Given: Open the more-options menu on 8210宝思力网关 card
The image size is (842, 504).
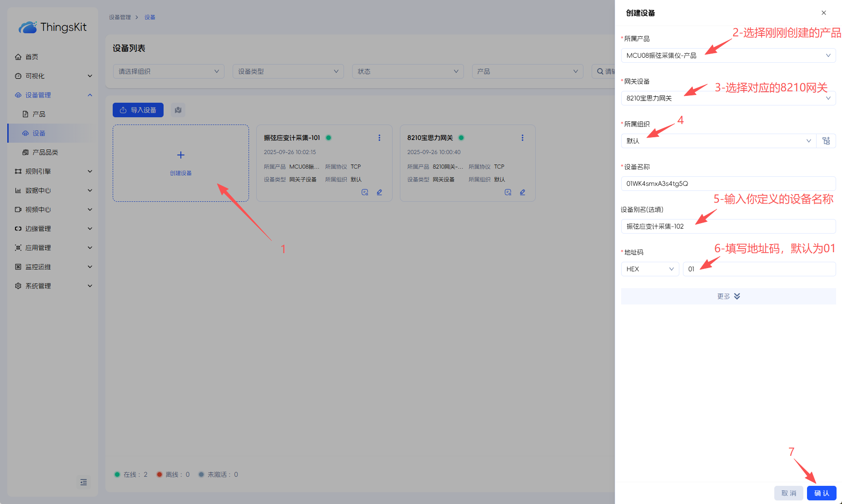Looking at the screenshot, I should [x=523, y=138].
